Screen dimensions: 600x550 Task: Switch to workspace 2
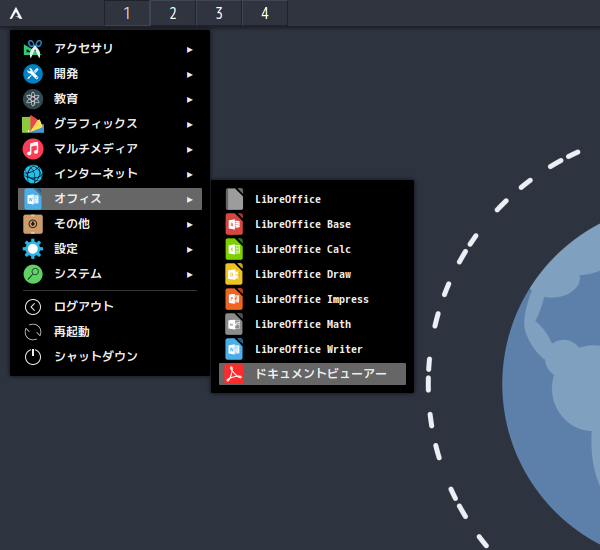click(x=173, y=13)
